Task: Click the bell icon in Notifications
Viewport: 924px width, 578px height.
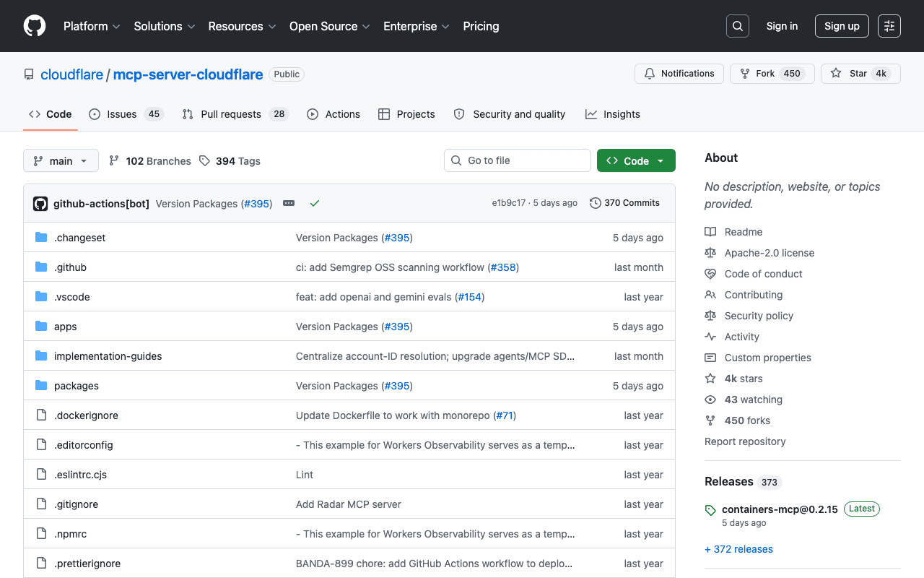Action: tap(650, 74)
